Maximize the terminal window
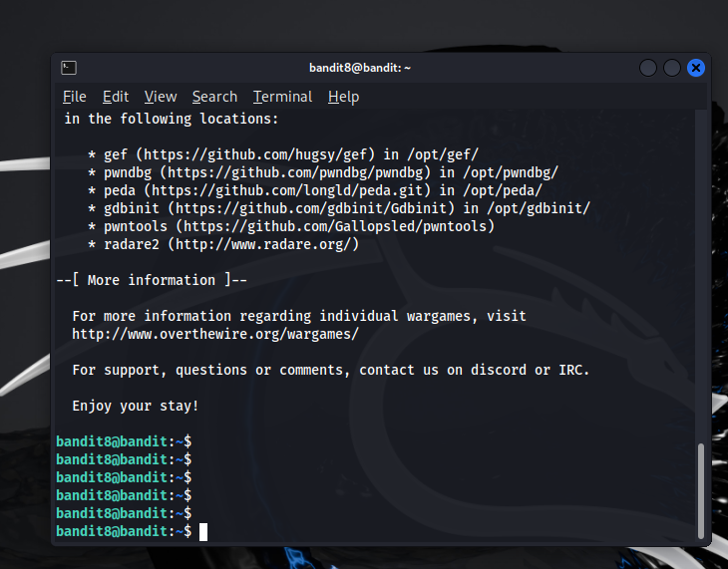The height and width of the screenshot is (569, 728). 672,68
